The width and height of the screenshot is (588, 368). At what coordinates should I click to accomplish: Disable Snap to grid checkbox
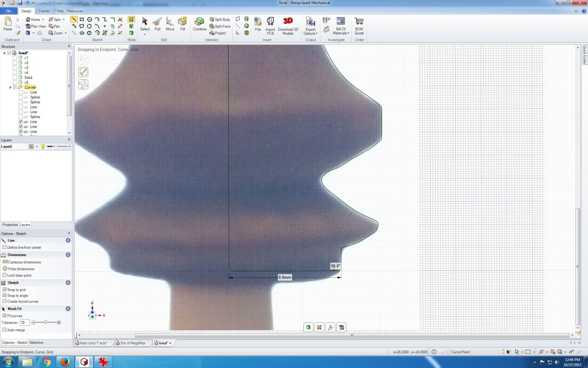click(4, 290)
